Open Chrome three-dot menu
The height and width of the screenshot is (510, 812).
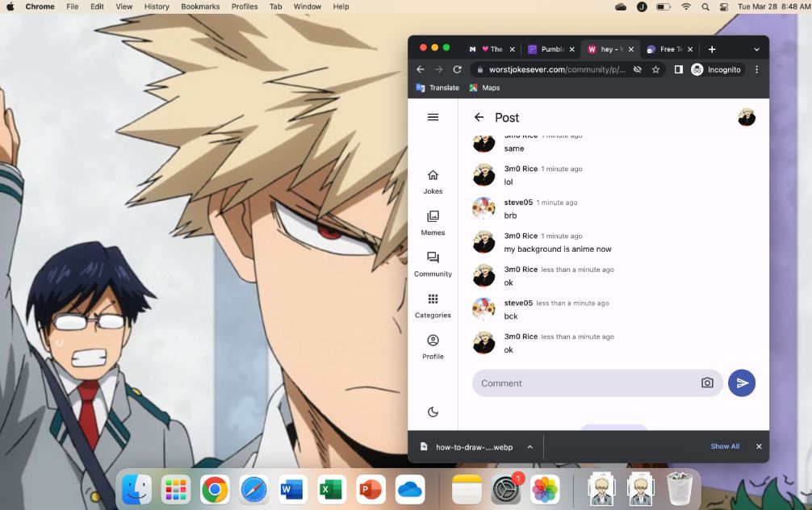pyautogui.click(x=756, y=69)
